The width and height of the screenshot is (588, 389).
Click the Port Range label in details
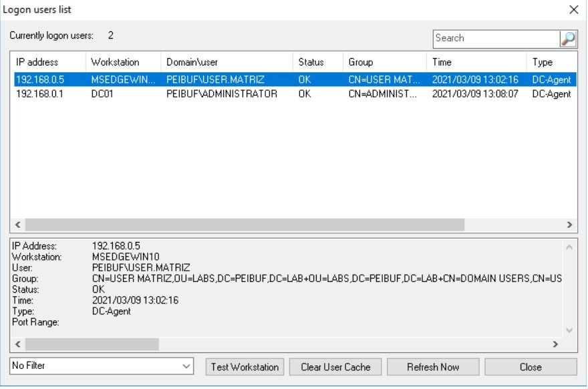point(35,322)
